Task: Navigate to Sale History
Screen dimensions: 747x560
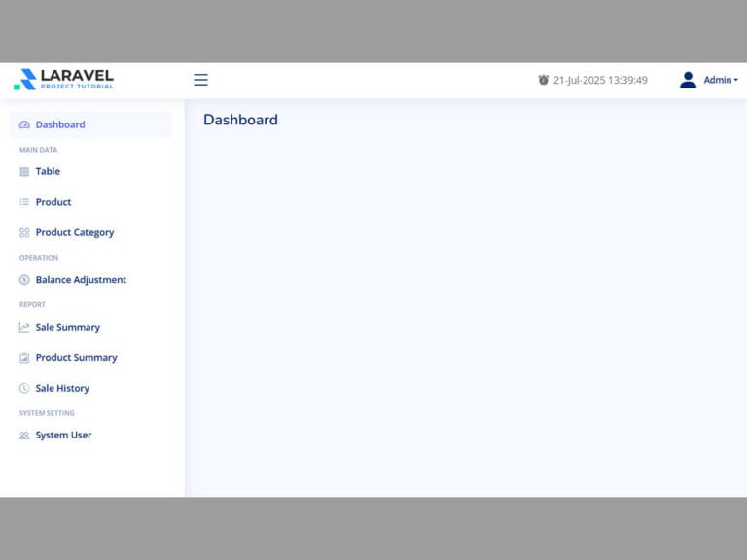Action: coord(62,388)
